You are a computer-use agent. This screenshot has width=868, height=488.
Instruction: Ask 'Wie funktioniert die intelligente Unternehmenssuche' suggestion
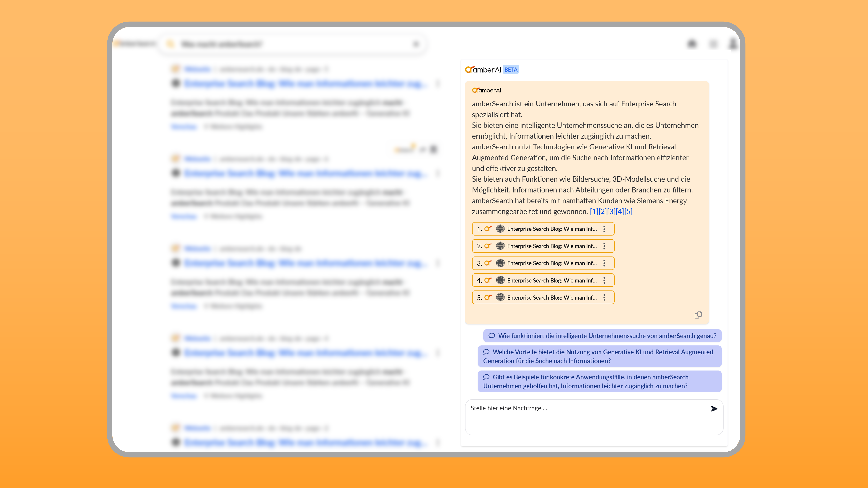click(602, 336)
